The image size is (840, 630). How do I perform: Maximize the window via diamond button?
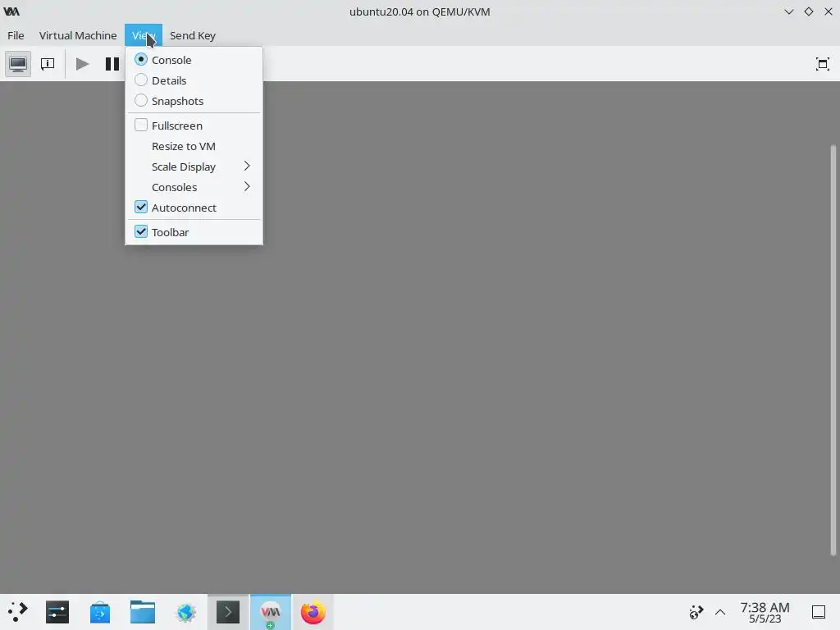click(x=808, y=11)
